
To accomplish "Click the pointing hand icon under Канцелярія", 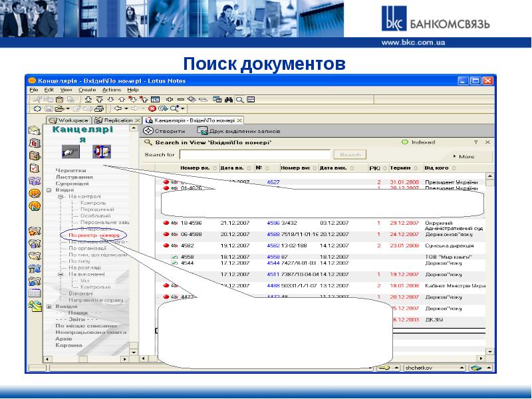I will 70,152.
